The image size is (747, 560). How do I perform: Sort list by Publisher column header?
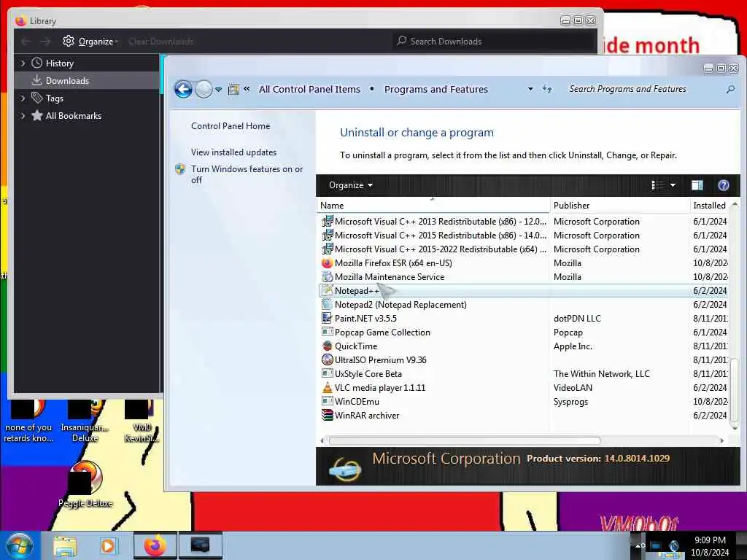620,205
